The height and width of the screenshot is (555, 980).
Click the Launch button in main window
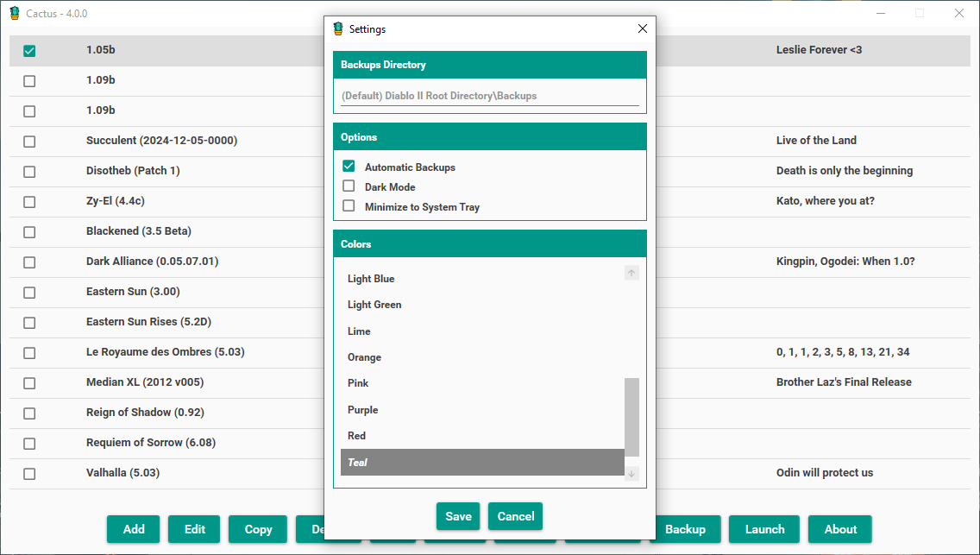click(764, 529)
